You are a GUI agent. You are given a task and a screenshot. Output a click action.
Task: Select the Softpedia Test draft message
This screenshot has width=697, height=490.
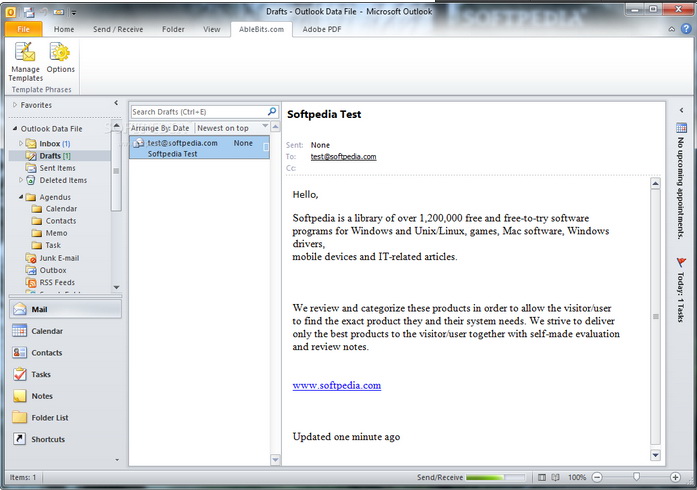[199, 148]
